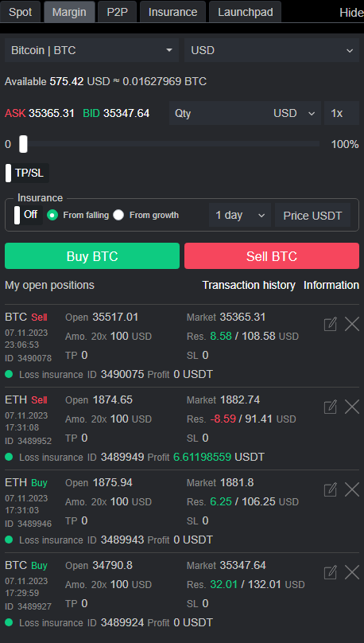
Task: Switch to the Spot tab
Action: (20, 12)
